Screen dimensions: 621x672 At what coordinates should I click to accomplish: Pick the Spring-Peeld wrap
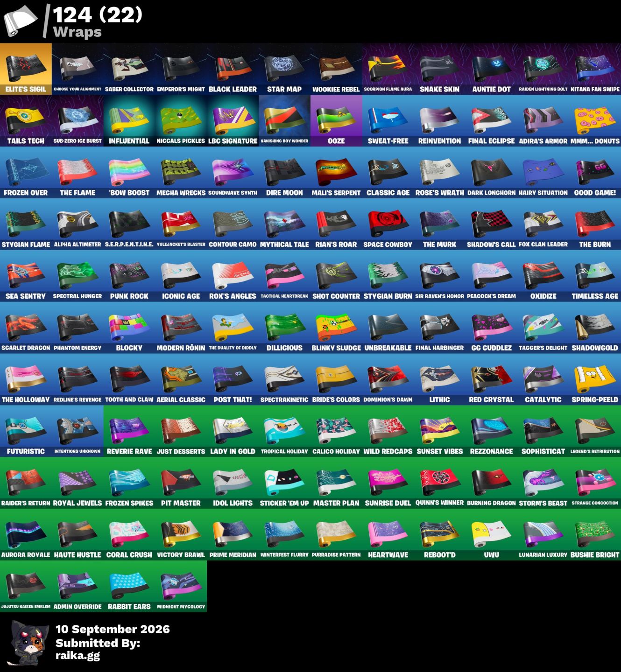point(595,380)
